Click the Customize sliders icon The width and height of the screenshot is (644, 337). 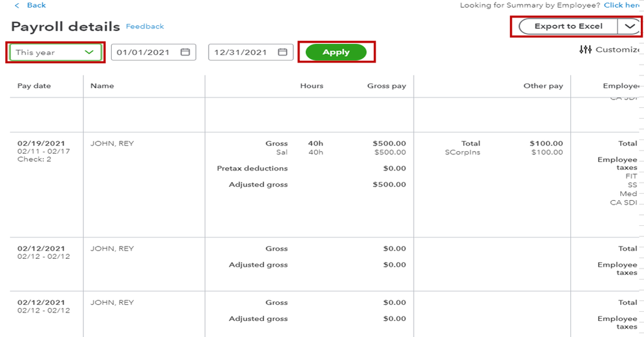(x=585, y=50)
